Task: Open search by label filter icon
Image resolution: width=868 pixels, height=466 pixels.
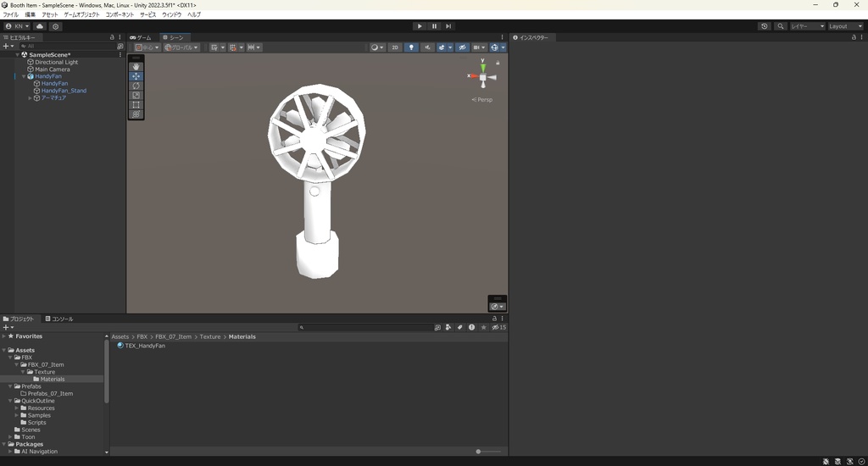Action: coord(459,328)
